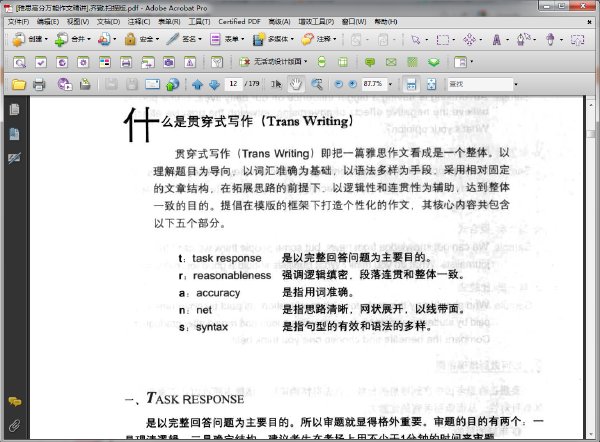Click the warning triangle icon in second toolbar
Image resolution: width=600 pixels, height=442 pixels.
click(x=190, y=62)
